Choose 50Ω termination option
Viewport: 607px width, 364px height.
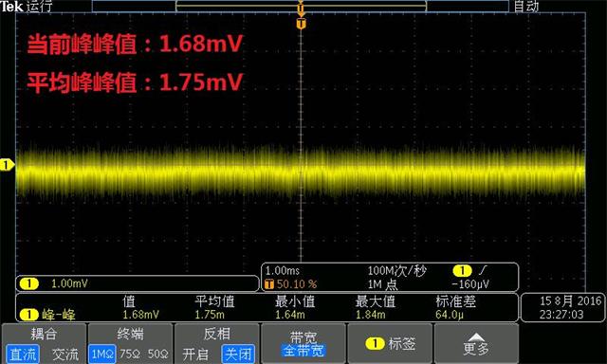click(x=158, y=354)
